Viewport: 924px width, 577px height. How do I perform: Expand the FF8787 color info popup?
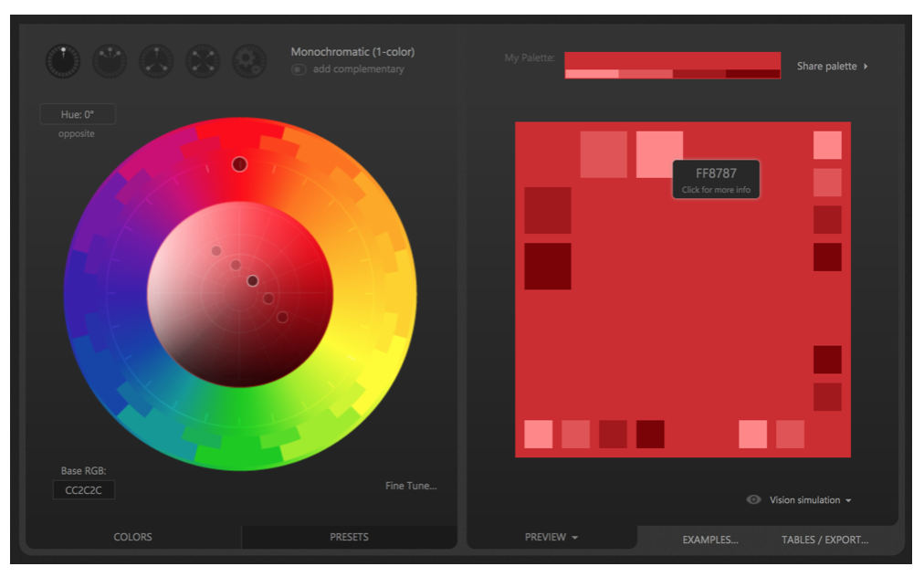[716, 179]
